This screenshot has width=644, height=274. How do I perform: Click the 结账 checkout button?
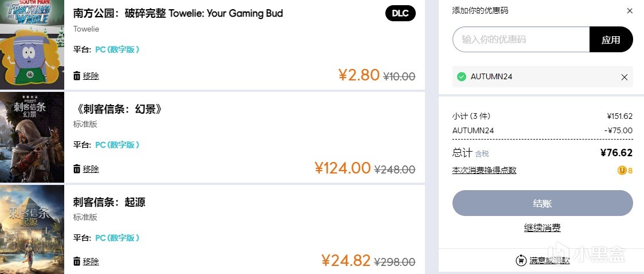pyautogui.click(x=542, y=203)
